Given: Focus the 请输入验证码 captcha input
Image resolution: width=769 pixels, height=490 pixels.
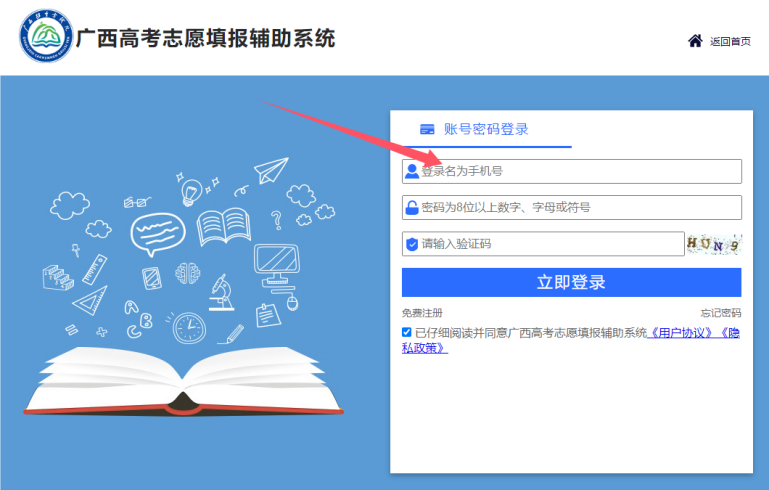Looking at the screenshot, I should pyautogui.click(x=543, y=244).
